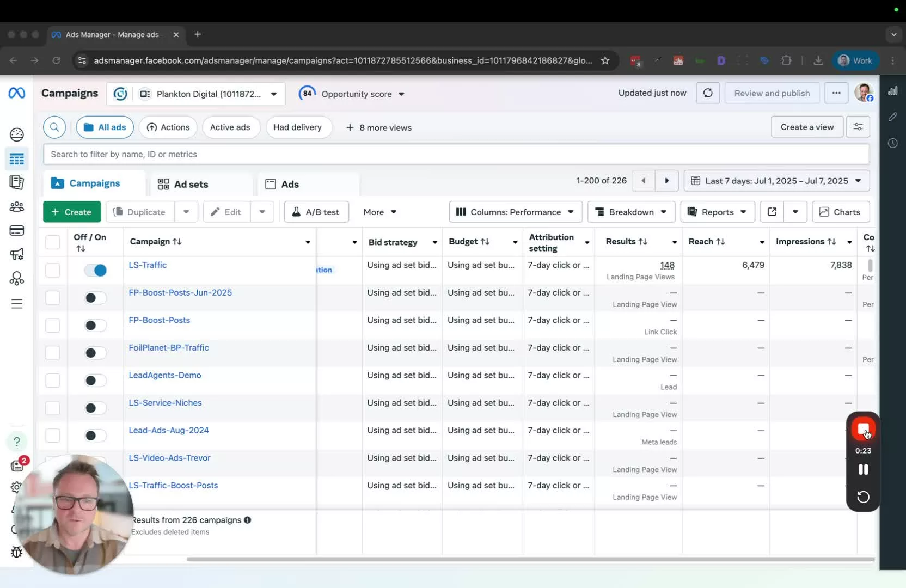Enable the FP-Boost-Posts-Jun-2025 campaign toggle
Screen dimensions: 906x588
(x=95, y=298)
